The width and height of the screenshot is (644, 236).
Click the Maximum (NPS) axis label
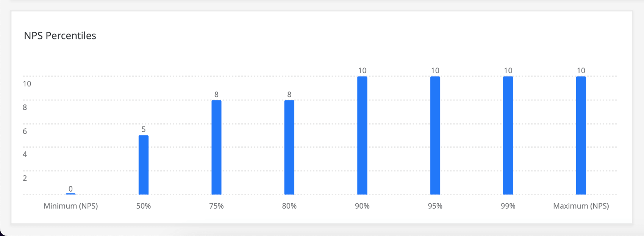click(581, 206)
